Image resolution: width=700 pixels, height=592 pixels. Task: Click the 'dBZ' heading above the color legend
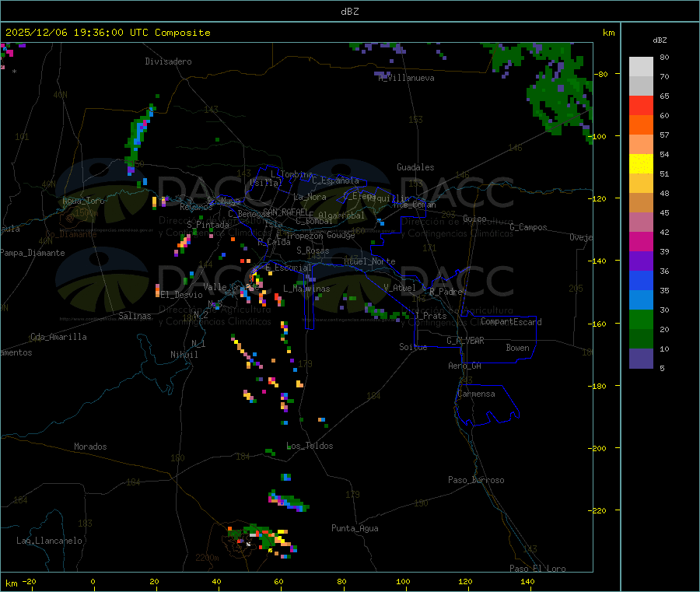[x=660, y=40]
